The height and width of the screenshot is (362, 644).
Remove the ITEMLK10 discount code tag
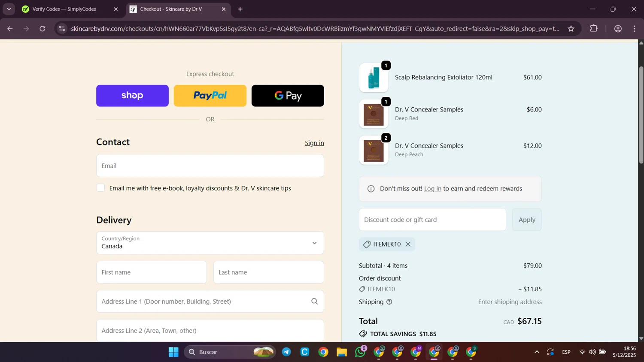408,244
